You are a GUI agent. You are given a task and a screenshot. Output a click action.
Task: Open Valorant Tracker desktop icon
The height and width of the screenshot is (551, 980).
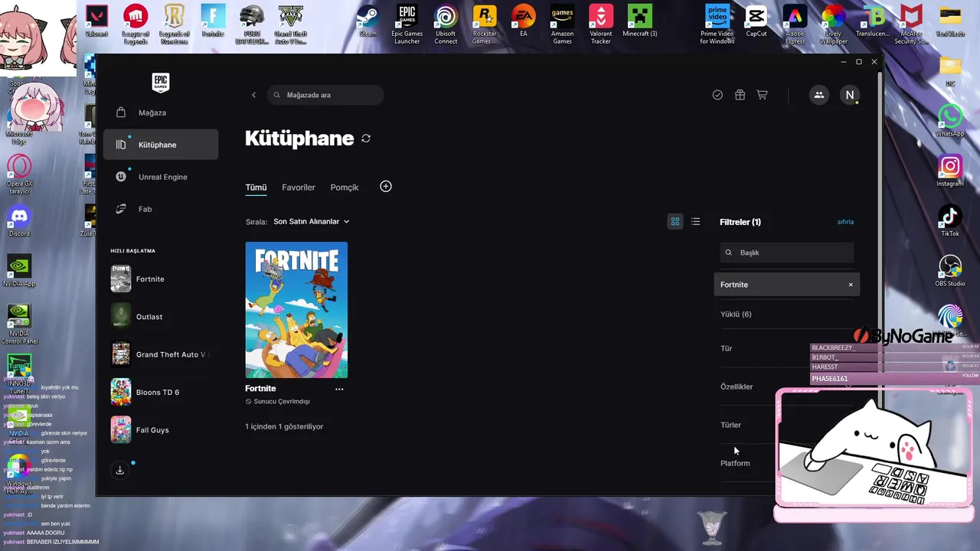click(601, 23)
